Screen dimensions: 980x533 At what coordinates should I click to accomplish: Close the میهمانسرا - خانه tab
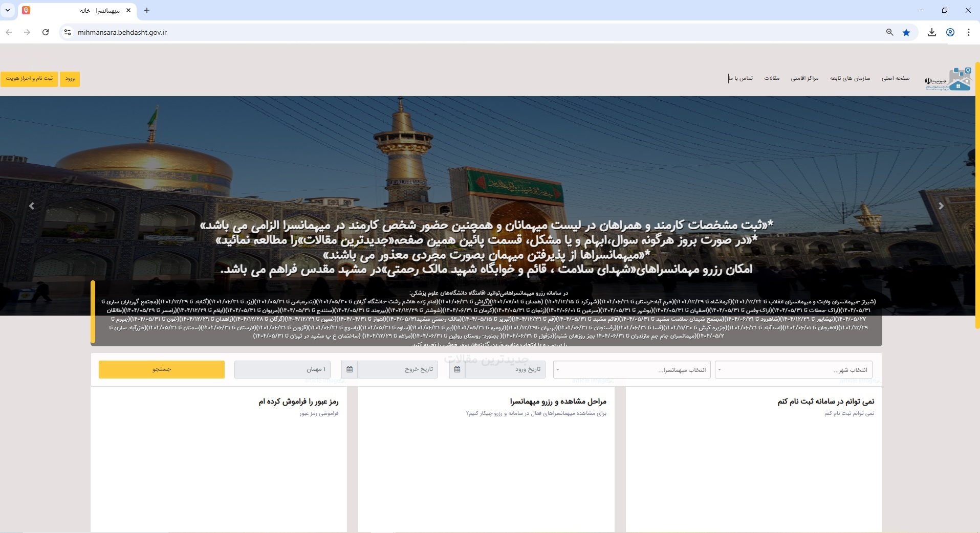tap(128, 10)
